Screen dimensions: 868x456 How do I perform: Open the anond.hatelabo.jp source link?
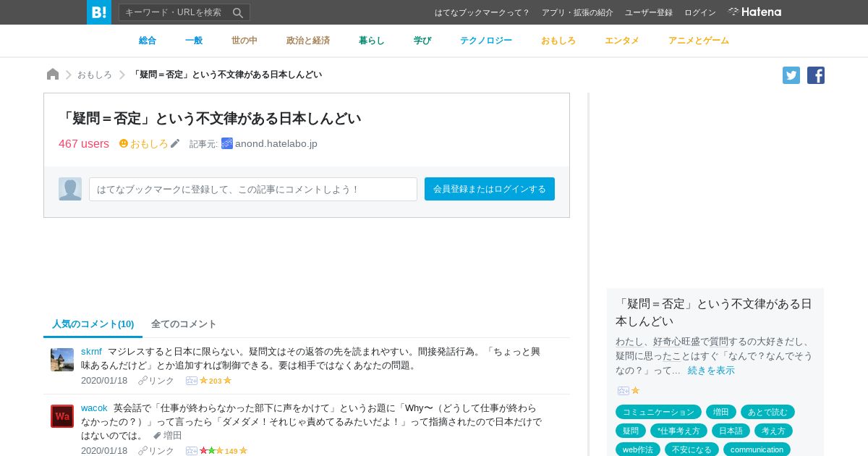point(276,143)
